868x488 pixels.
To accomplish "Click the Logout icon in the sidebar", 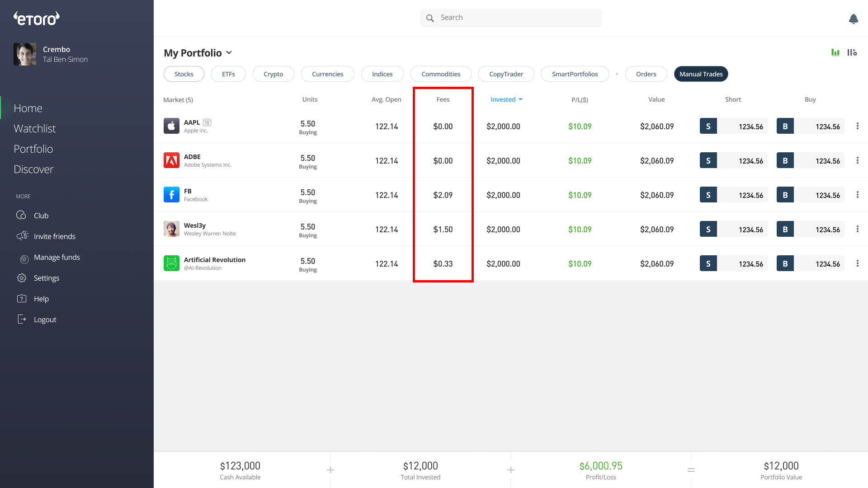I will coord(22,319).
